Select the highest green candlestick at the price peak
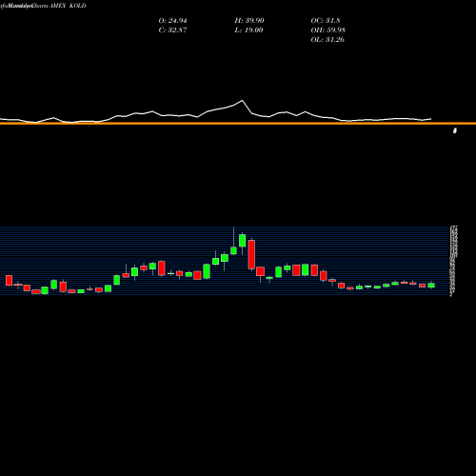The width and height of the screenshot is (476, 476). [243, 240]
